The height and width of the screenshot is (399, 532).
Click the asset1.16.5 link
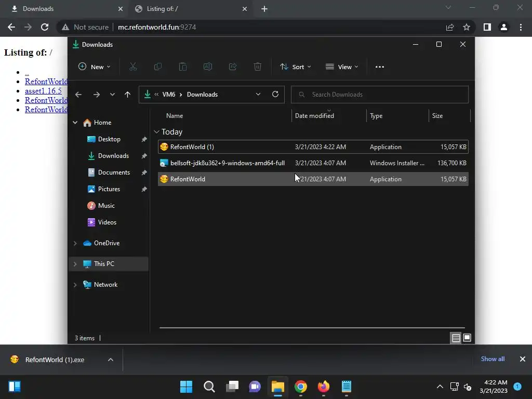(43, 91)
